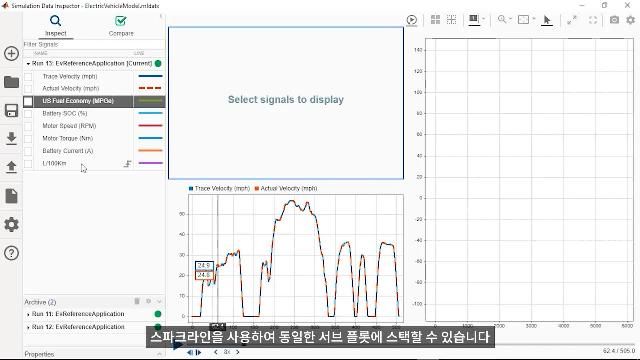Click the new session plus icon
This screenshot has width=640, height=360.
(11, 53)
